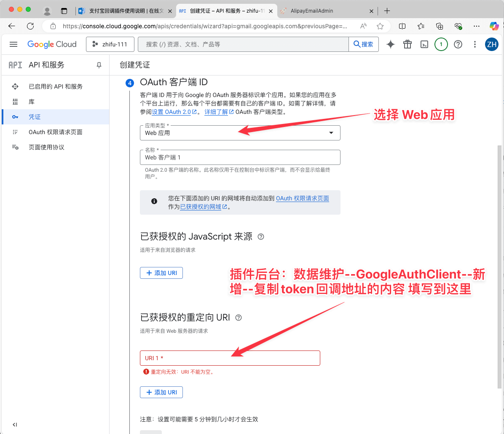Open the console more options vertical dots
Viewport: 504px width, 434px height.
point(475,44)
